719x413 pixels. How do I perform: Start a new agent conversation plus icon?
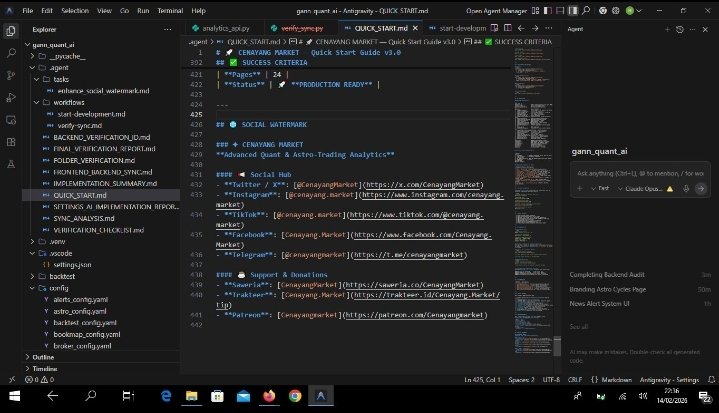pyautogui.click(x=667, y=29)
